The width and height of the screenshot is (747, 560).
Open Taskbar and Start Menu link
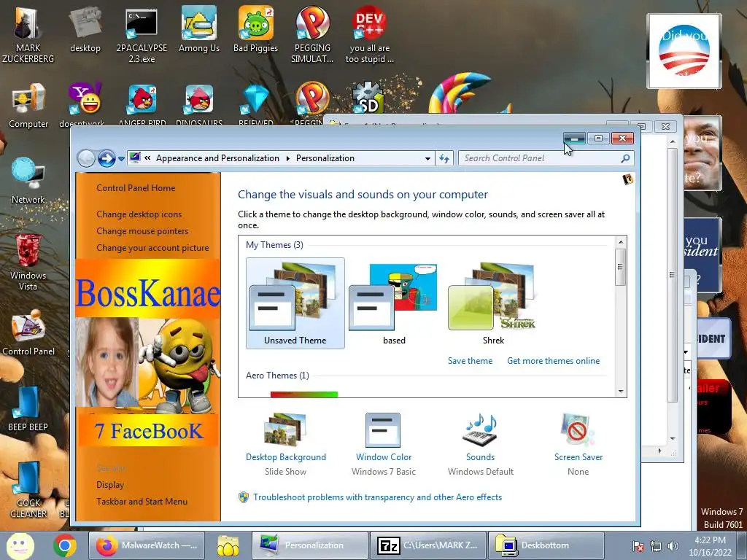coord(142,502)
